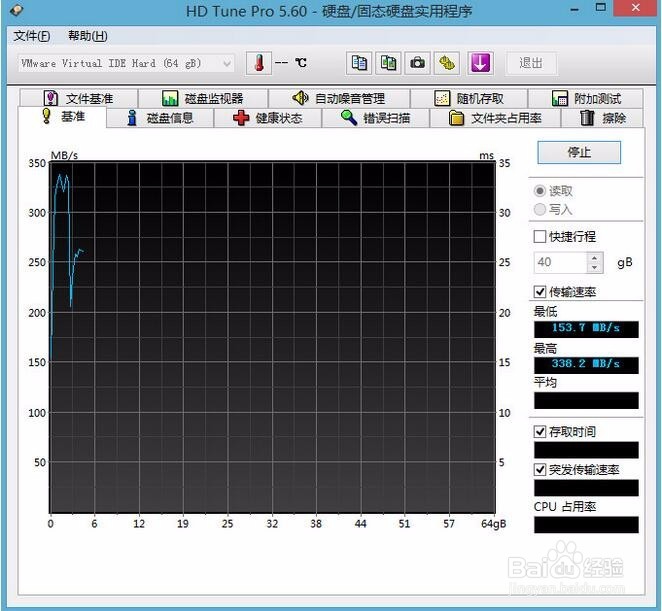The width and height of the screenshot is (662, 611).
Task: Switch to the 文件夹占用率 tab
Action: (x=495, y=118)
